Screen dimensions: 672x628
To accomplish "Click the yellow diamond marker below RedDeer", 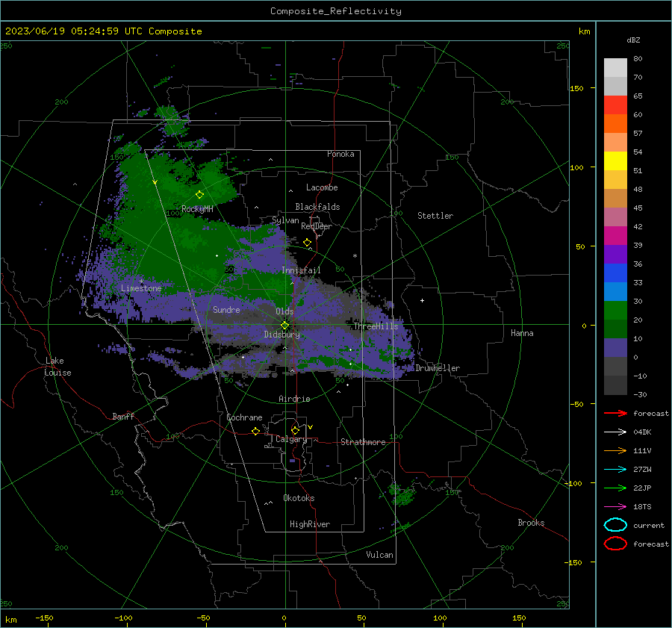I will click(308, 243).
